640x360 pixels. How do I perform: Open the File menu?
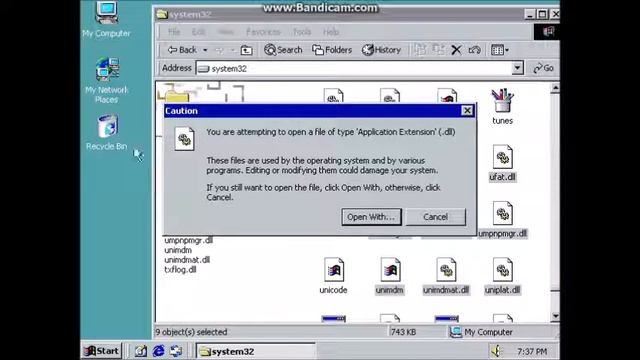[x=174, y=32]
